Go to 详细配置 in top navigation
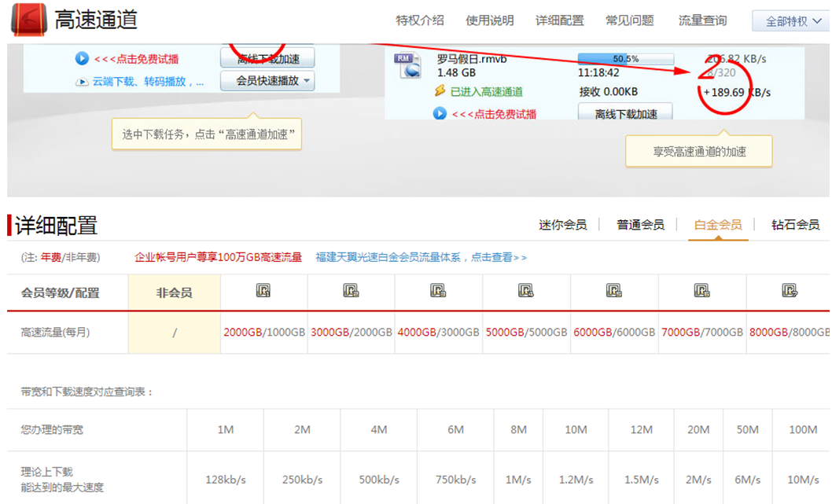This screenshot has height=504, width=832. pos(560,20)
